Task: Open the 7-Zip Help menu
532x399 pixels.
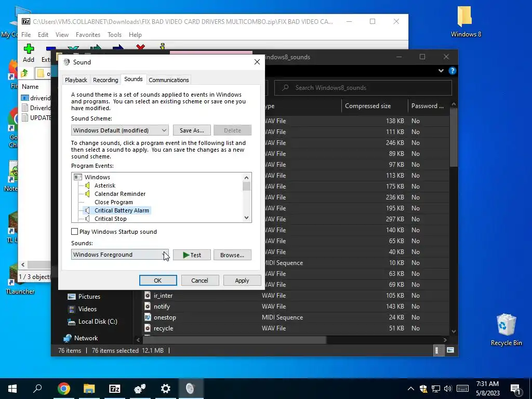Action: 135,35
